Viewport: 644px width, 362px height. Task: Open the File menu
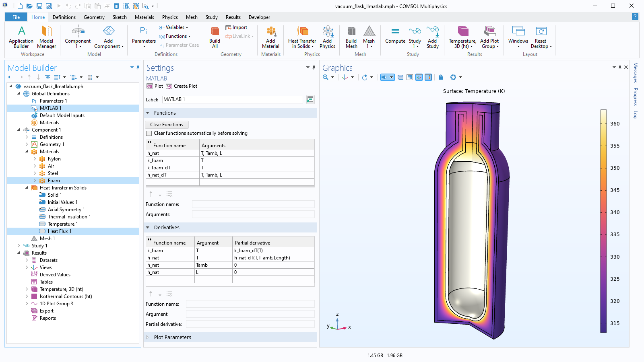coord(16,17)
